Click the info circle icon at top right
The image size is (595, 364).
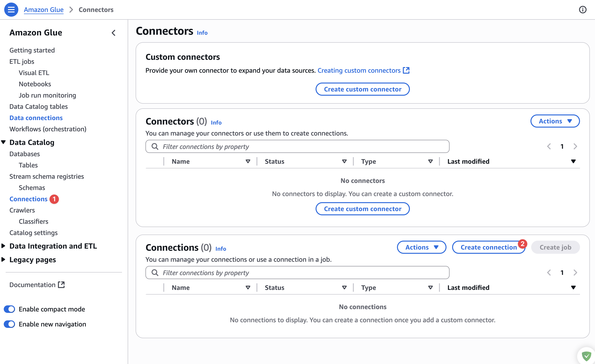(582, 10)
